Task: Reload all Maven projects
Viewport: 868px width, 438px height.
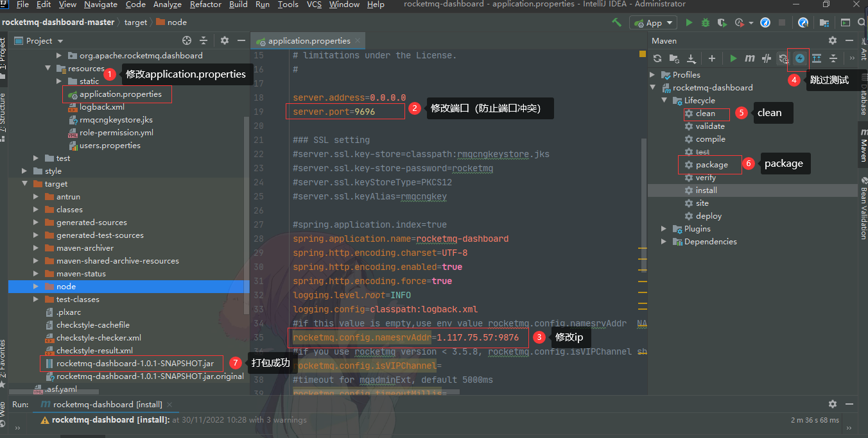Action: pos(657,58)
